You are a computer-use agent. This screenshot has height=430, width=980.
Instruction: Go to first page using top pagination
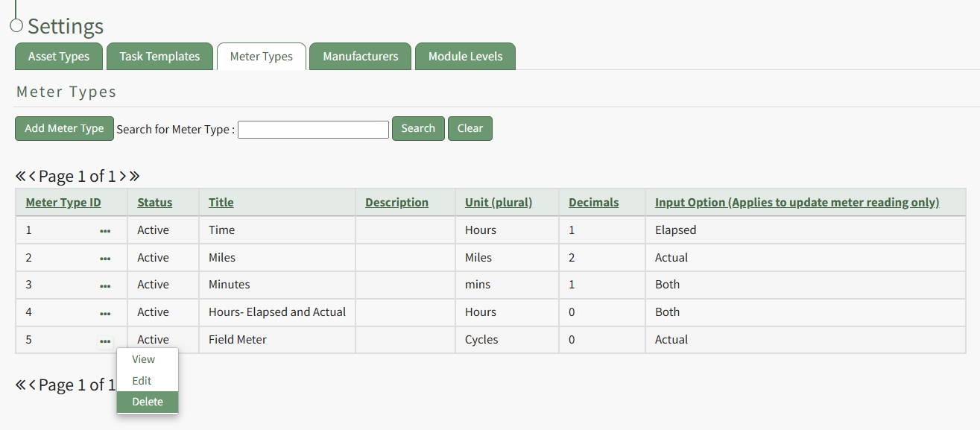click(x=20, y=177)
